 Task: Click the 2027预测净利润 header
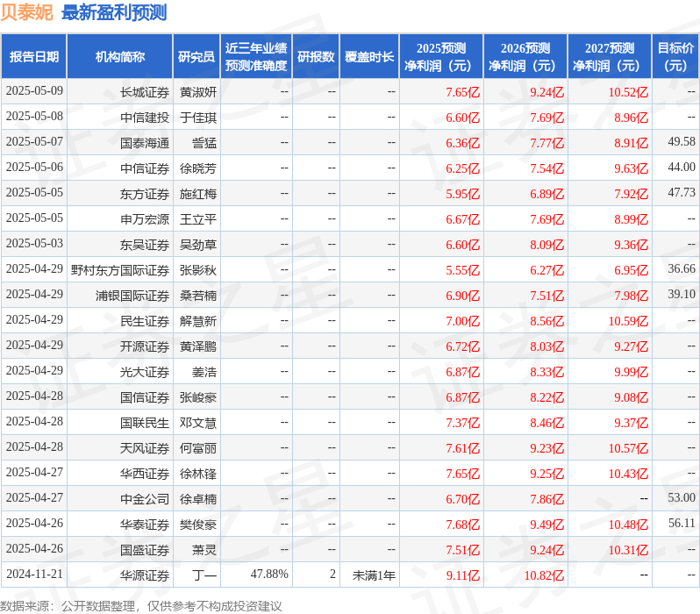click(x=610, y=57)
